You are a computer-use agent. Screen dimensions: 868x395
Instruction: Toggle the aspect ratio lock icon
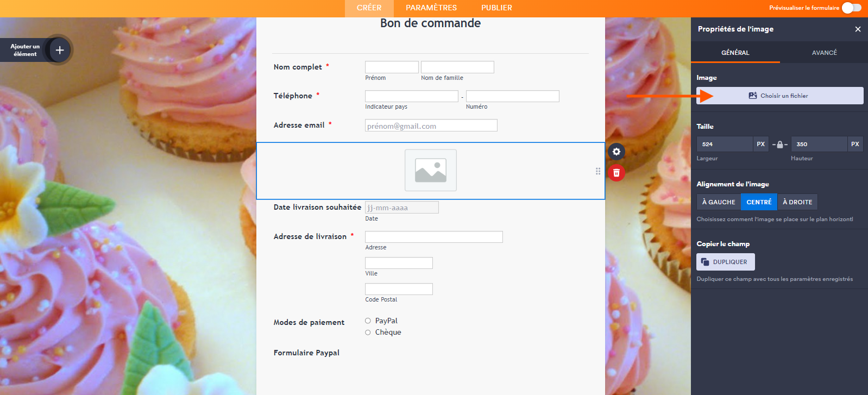pyautogui.click(x=780, y=145)
